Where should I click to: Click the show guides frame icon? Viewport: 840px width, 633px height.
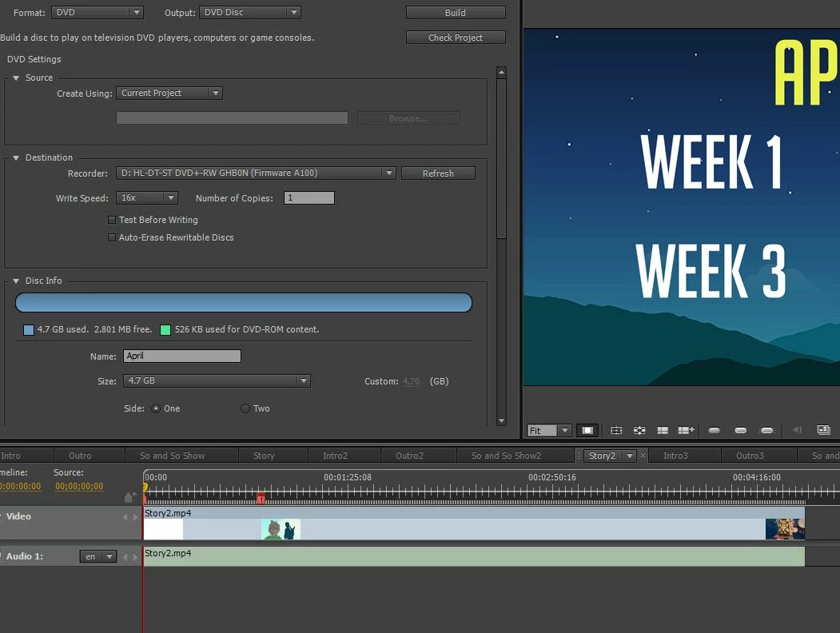coord(616,430)
